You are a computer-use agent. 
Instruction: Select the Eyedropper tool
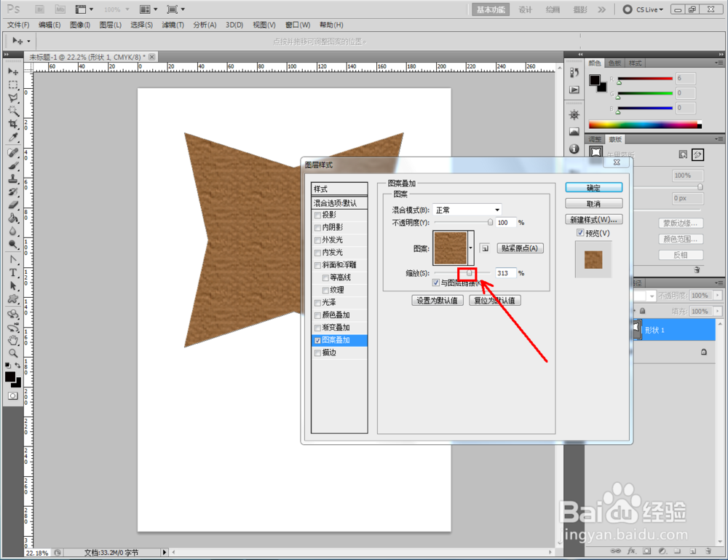(x=13, y=137)
